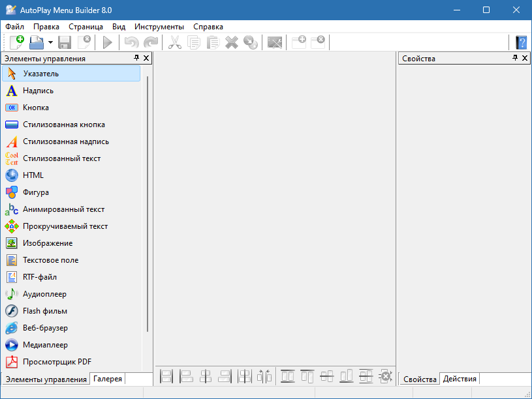Select the Кнопка button control

click(71, 108)
